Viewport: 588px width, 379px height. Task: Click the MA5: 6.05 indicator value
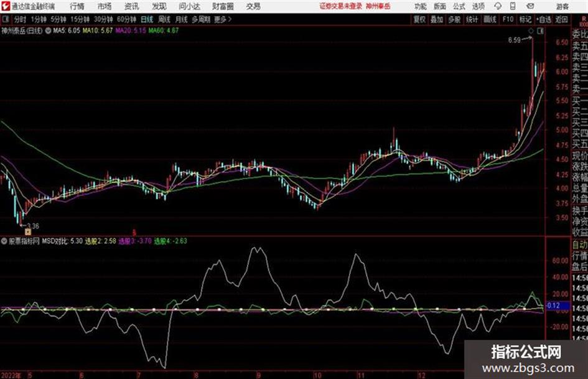point(67,30)
